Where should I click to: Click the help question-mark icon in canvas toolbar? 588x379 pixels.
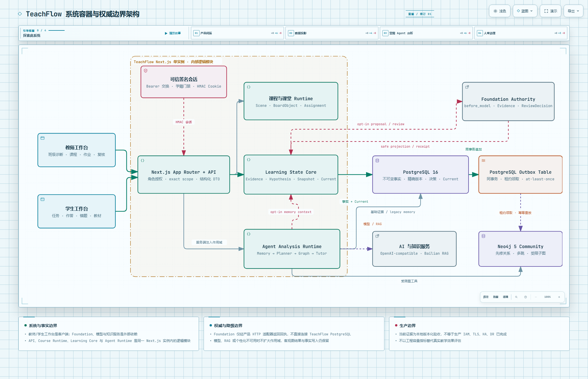point(525,297)
